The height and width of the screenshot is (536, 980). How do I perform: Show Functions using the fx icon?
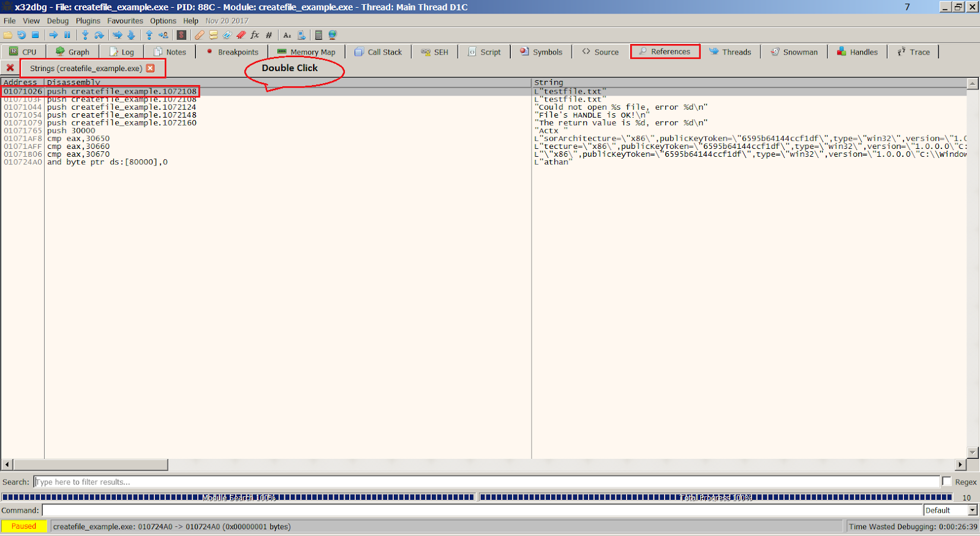(x=255, y=35)
